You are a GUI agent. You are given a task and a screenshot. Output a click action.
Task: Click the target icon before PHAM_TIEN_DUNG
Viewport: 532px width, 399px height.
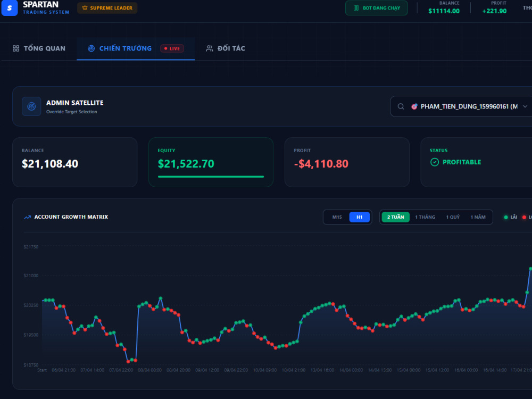click(x=414, y=106)
